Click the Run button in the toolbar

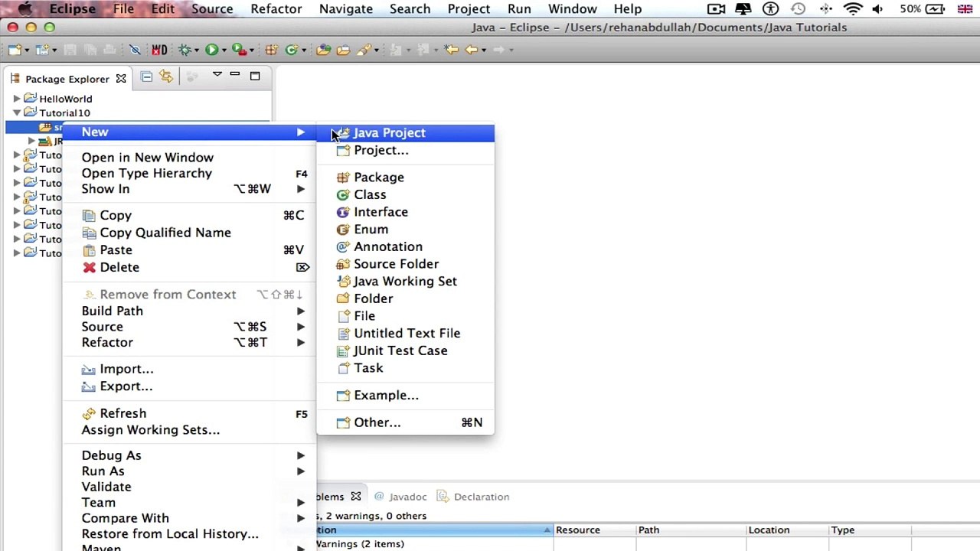coord(211,50)
